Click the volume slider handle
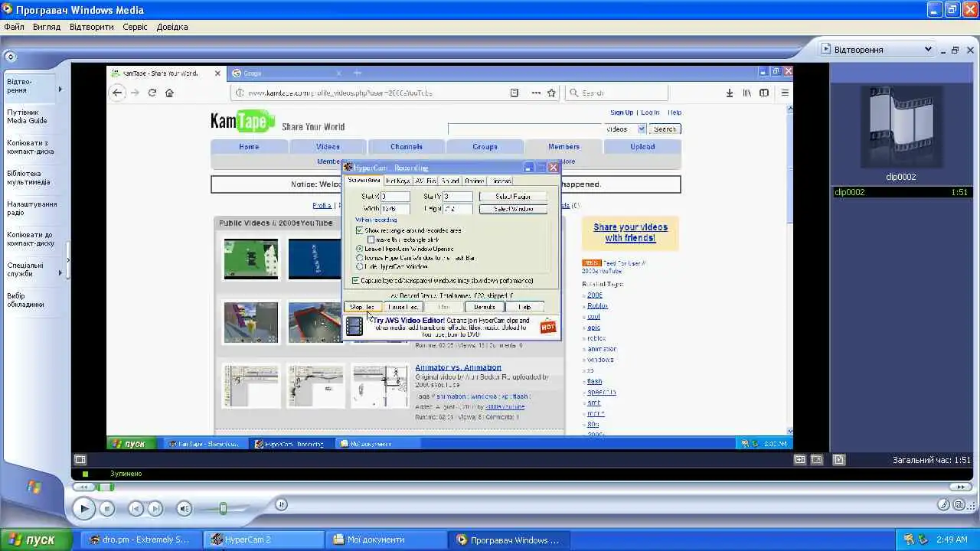The width and height of the screenshot is (980, 551). (x=223, y=508)
